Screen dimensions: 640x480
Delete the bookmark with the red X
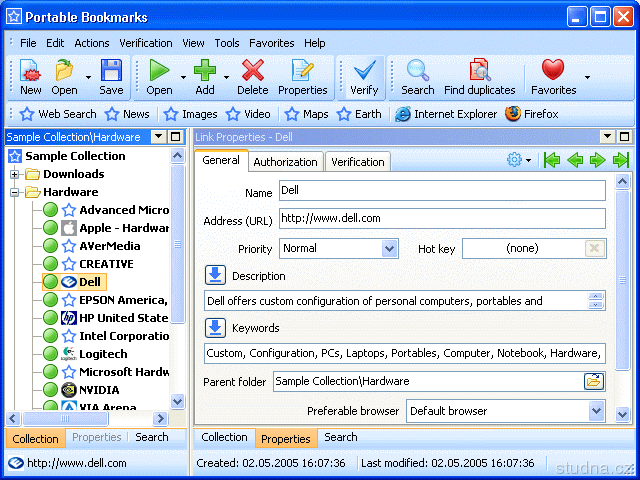coord(253,77)
